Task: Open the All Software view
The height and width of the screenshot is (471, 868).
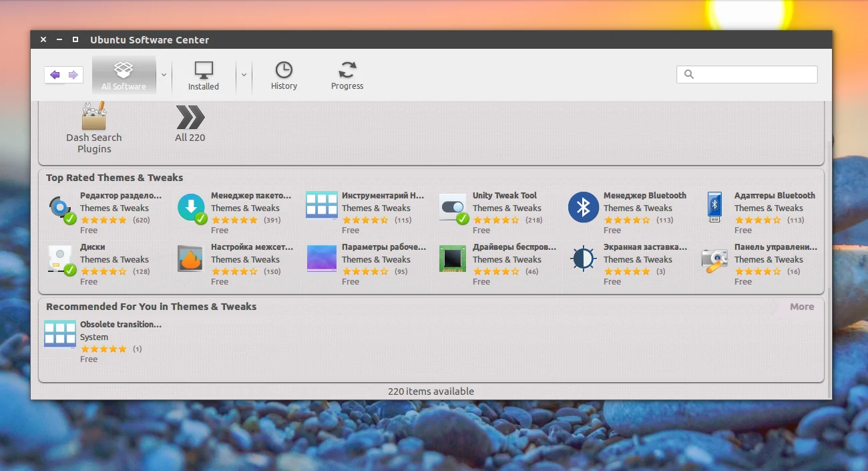Action: click(x=124, y=75)
